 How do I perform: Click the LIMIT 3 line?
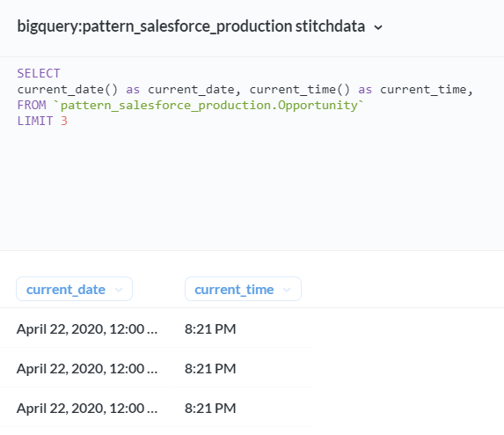tap(42, 121)
